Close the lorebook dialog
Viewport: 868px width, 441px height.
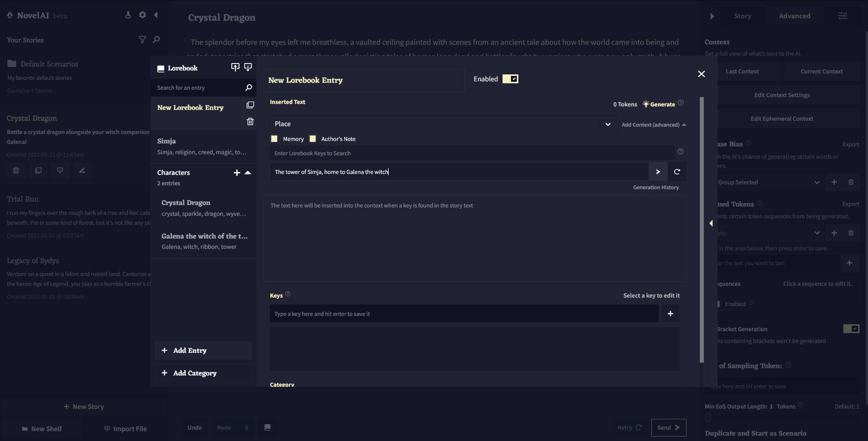[701, 74]
